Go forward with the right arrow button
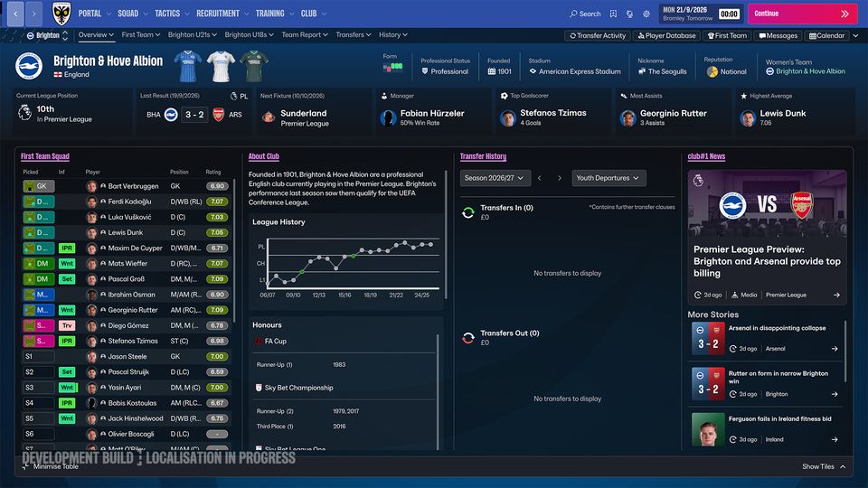 pyautogui.click(x=33, y=14)
